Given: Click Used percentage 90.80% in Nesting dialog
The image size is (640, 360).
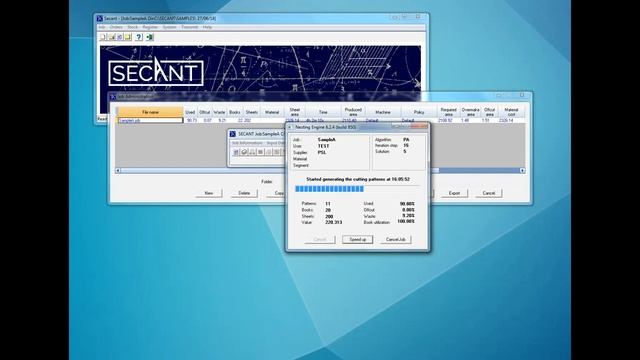Looking at the screenshot, I should pos(407,204).
